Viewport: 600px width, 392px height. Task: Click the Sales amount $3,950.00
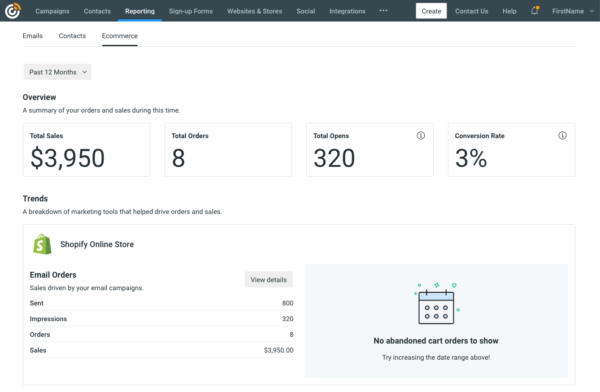point(279,350)
